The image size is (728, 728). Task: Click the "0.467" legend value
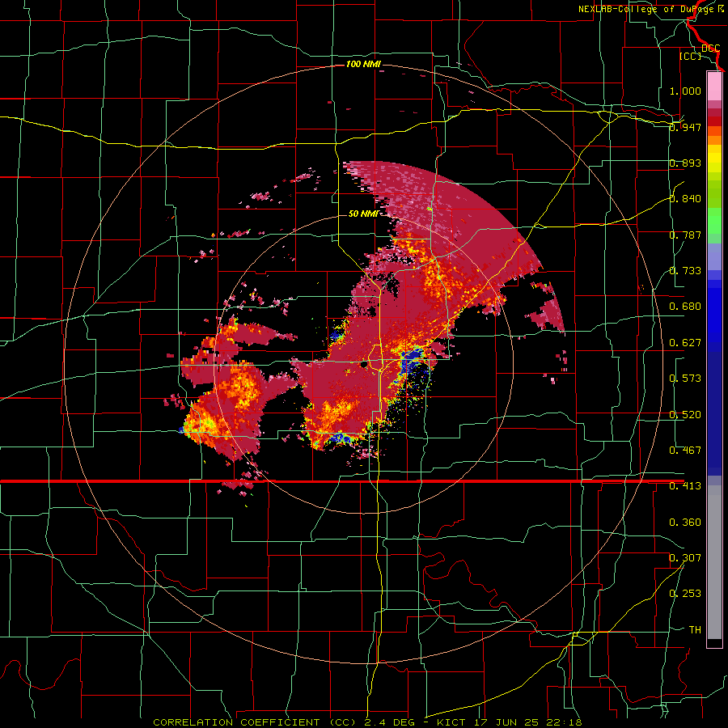click(x=685, y=451)
